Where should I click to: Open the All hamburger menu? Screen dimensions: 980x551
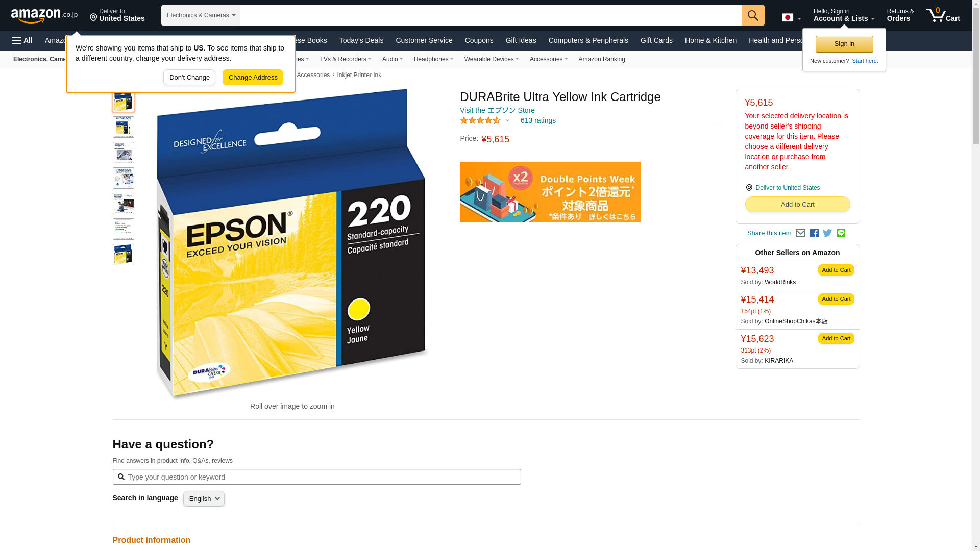(x=22, y=40)
